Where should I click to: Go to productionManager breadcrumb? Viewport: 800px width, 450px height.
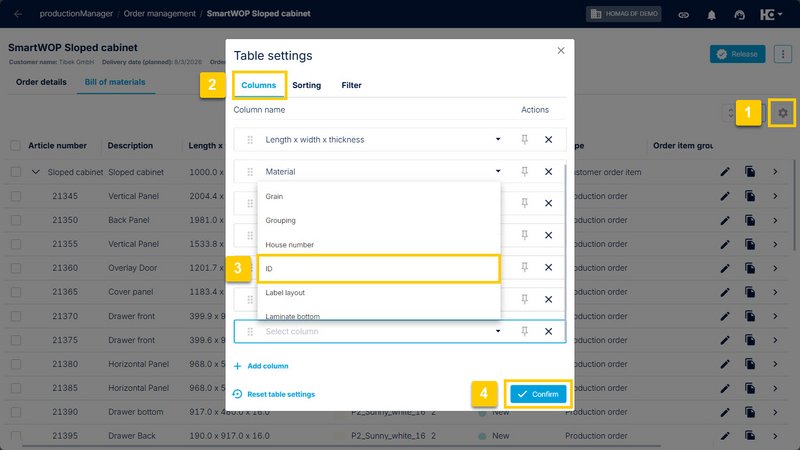(x=76, y=14)
